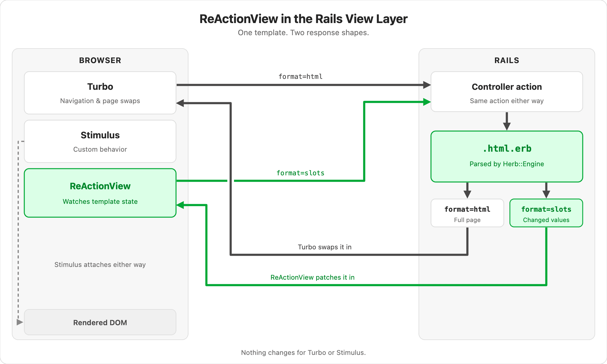The image size is (607, 364).
Task: Click Watches template state text
Action: click(x=100, y=201)
